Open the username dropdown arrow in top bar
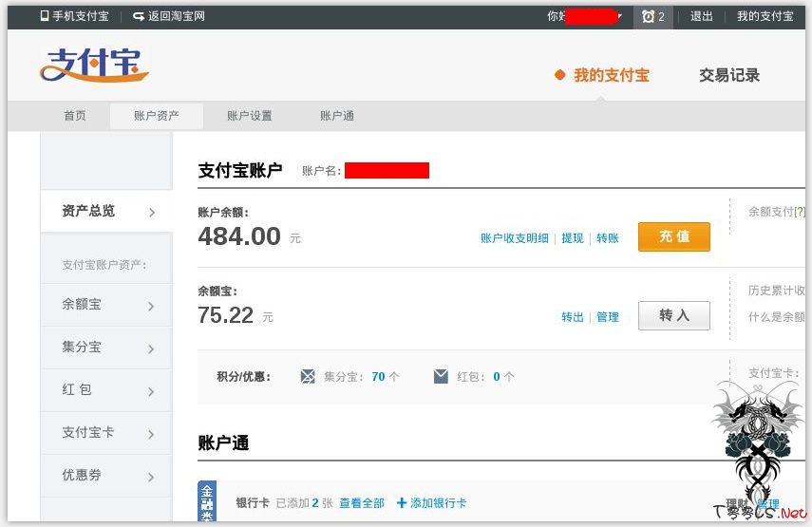The height and width of the screenshot is (527, 812). (x=620, y=16)
